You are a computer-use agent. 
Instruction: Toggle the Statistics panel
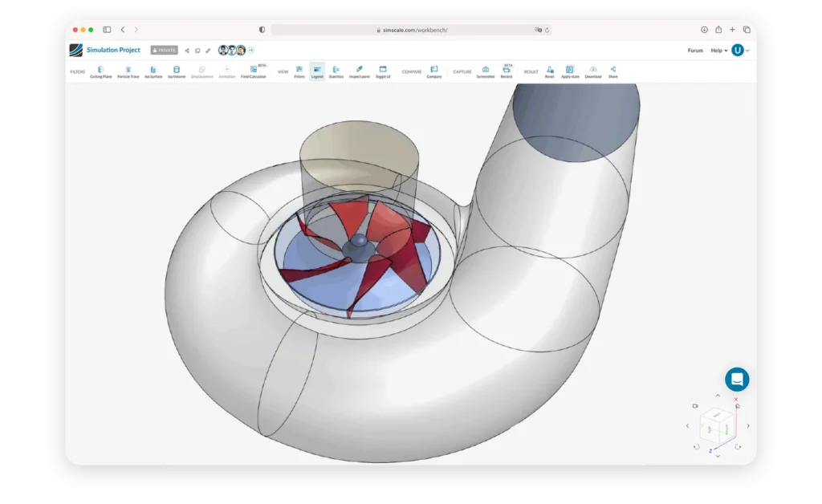[x=336, y=71]
